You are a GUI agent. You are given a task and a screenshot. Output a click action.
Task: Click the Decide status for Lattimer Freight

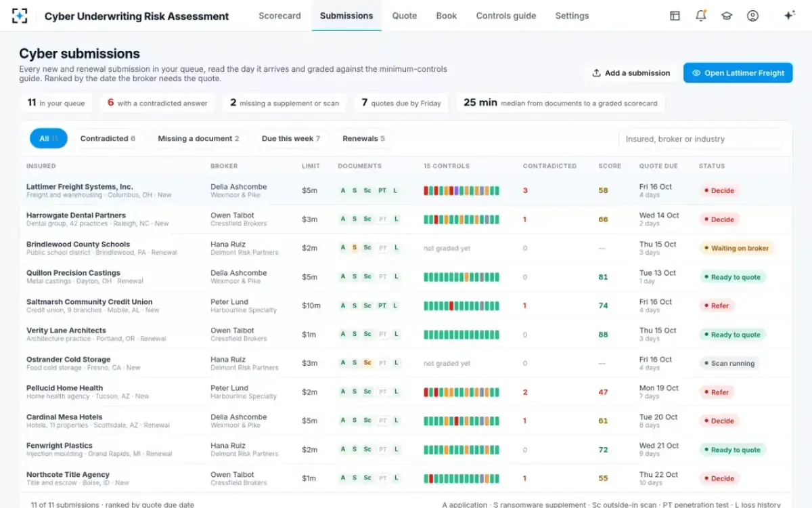(719, 191)
